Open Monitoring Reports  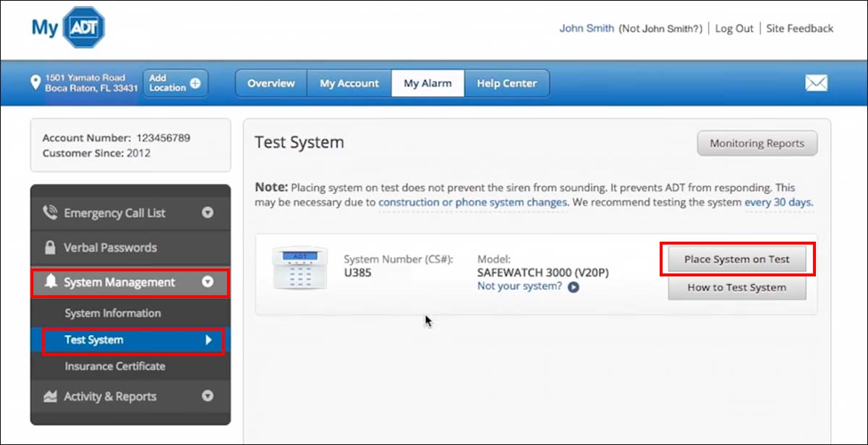click(757, 143)
